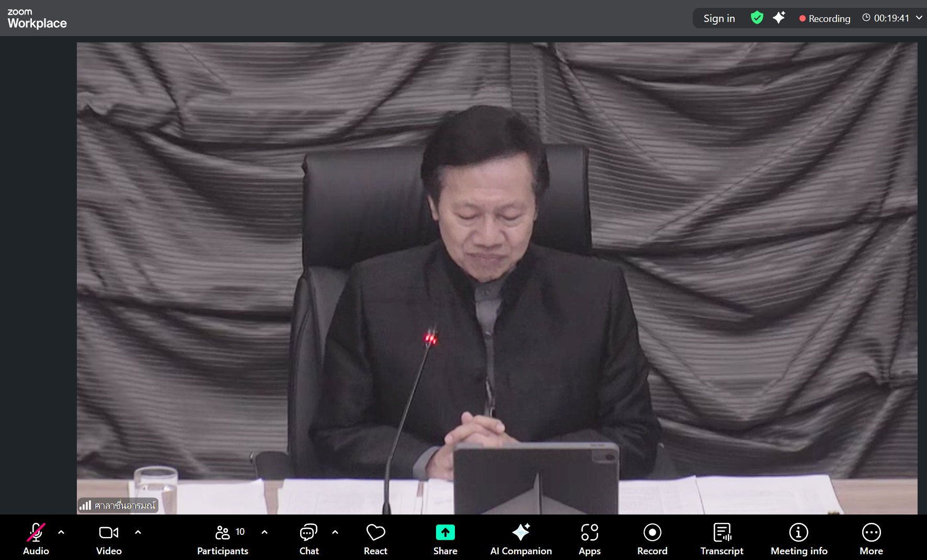Expand audio settings arrow beside Audio
Image resolution: width=927 pixels, height=560 pixels.
pos(61,532)
